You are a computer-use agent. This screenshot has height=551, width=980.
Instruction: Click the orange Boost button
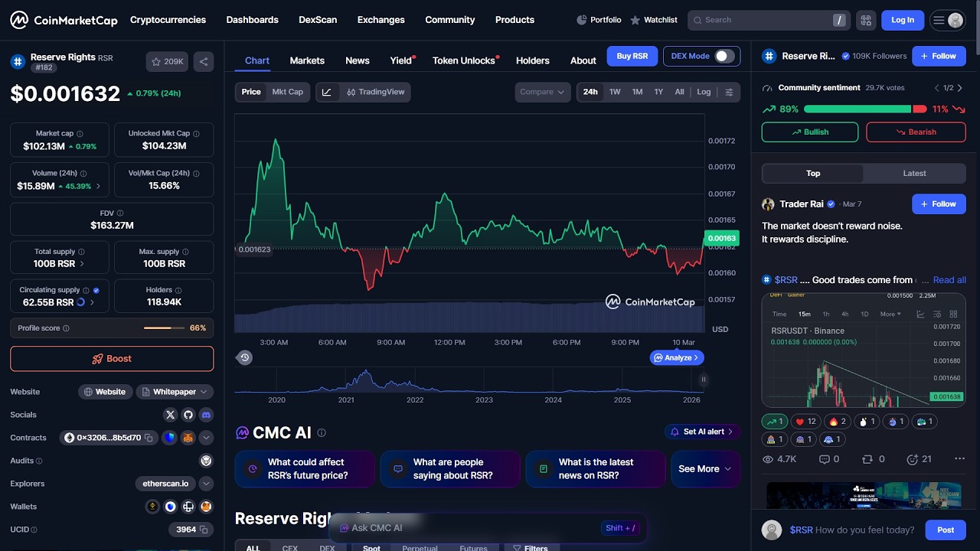tap(112, 359)
